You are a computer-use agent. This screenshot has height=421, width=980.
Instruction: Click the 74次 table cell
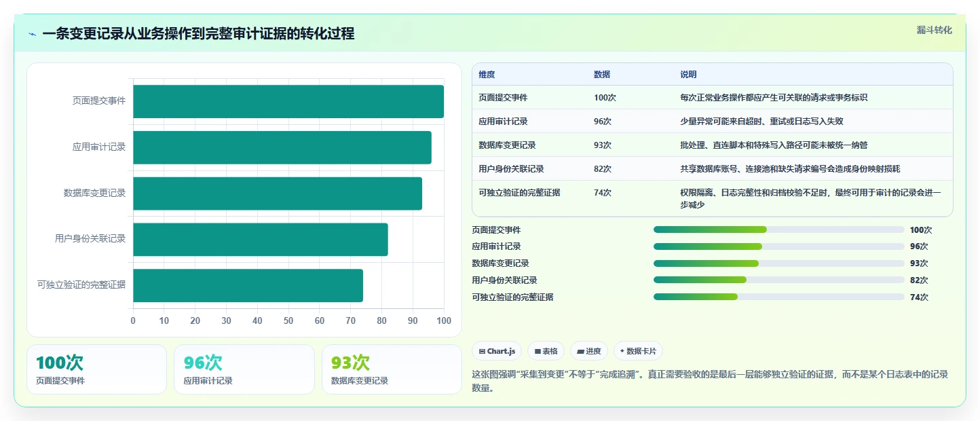pyautogui.click(x=603, y=193)
